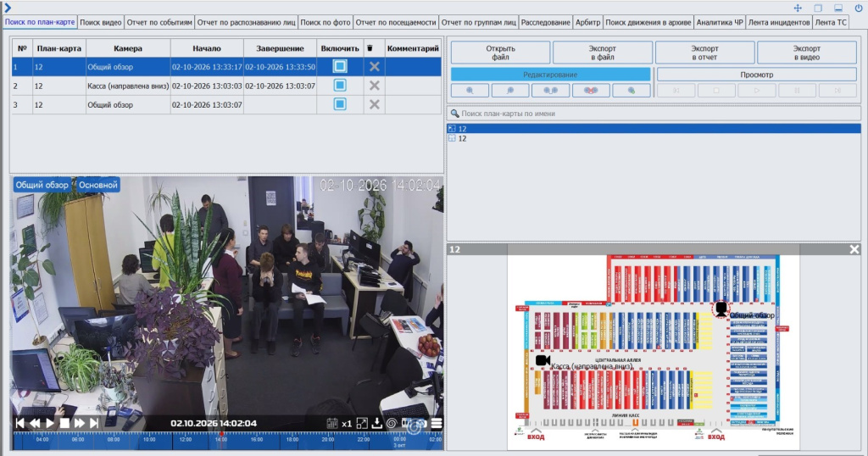Image resolution: width=868 pixels, height=456 pixels.
Task: Switch to Просмотр mode
Action: coord(757,74)
